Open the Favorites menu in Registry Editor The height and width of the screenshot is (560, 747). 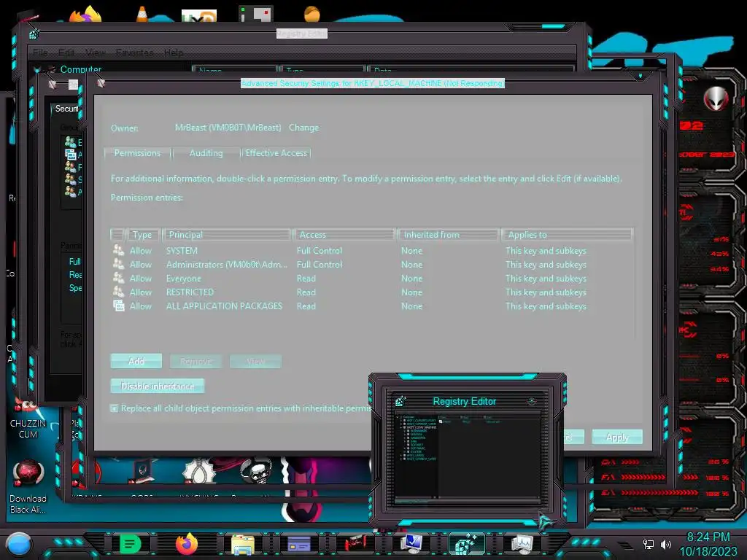point(135,52)
